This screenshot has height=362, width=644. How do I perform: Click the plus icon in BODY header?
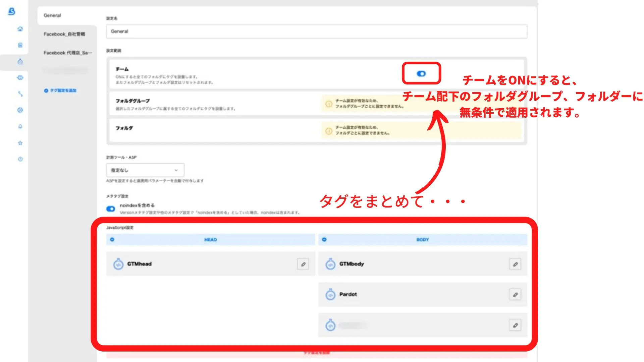(x=324, y=240)
